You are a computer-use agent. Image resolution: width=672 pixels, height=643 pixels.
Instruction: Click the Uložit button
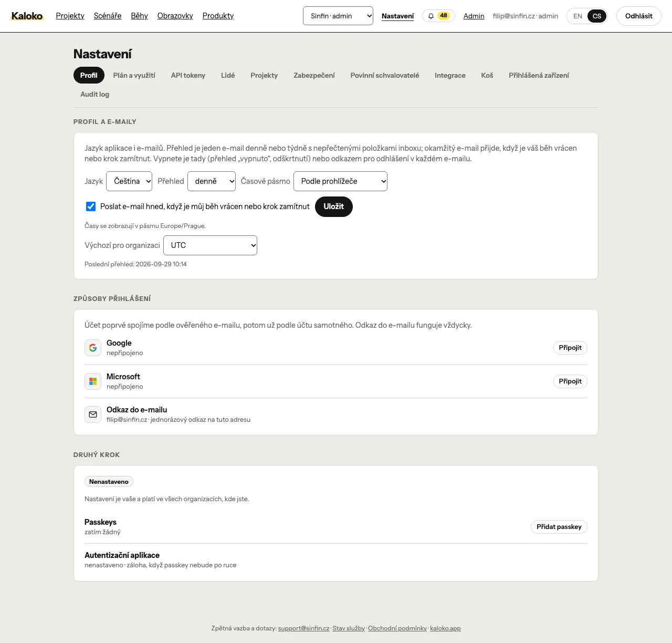[334, 206]
